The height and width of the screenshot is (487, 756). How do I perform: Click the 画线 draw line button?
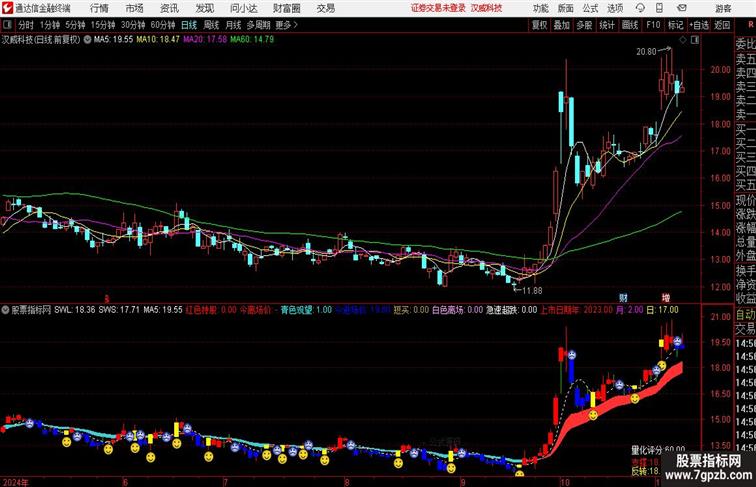click(x=630, y=25)
